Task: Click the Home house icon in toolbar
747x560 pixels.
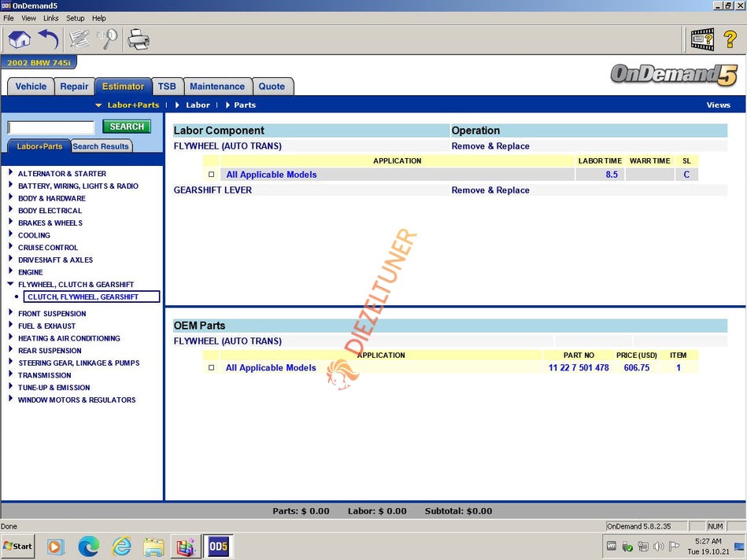Action: click(19, 39)
